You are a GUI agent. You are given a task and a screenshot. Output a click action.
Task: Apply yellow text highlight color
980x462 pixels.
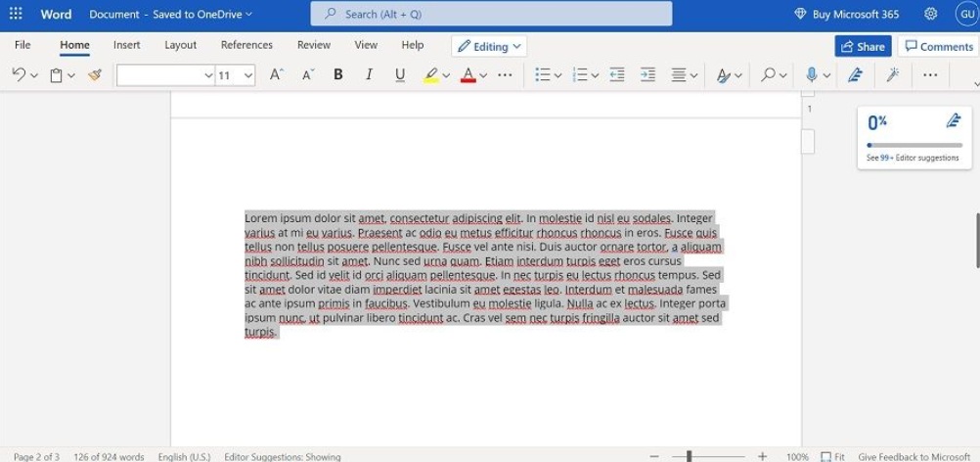(x=430, y=75)
